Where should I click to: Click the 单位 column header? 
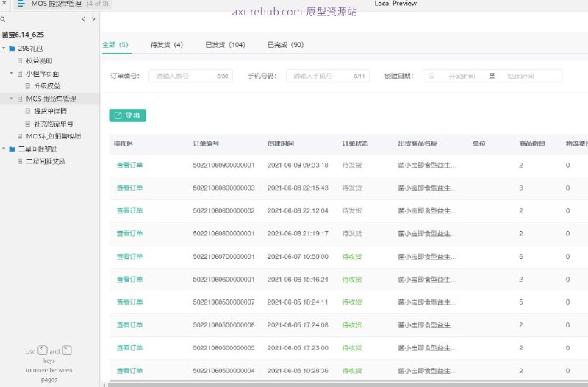(479, 143)
